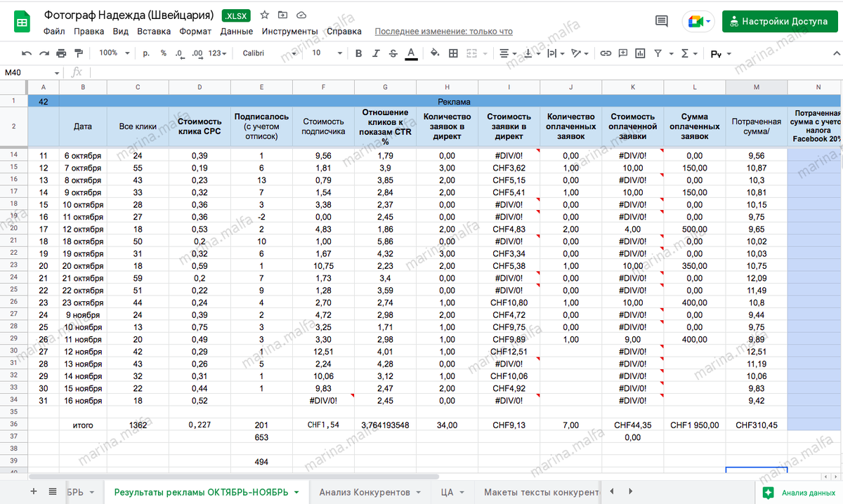
Task: Open the Файл menu
Action: coord(54,32)
